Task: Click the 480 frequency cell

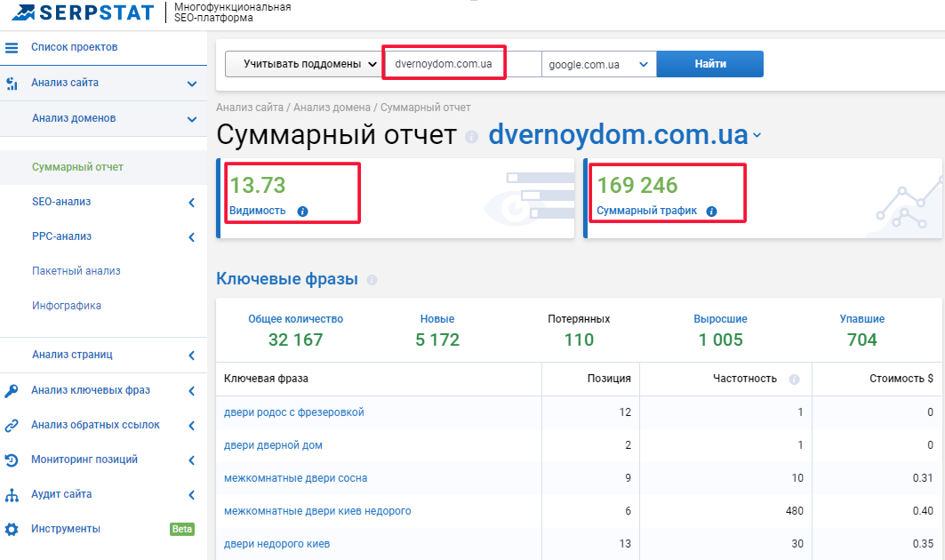Action: point(795,511)
